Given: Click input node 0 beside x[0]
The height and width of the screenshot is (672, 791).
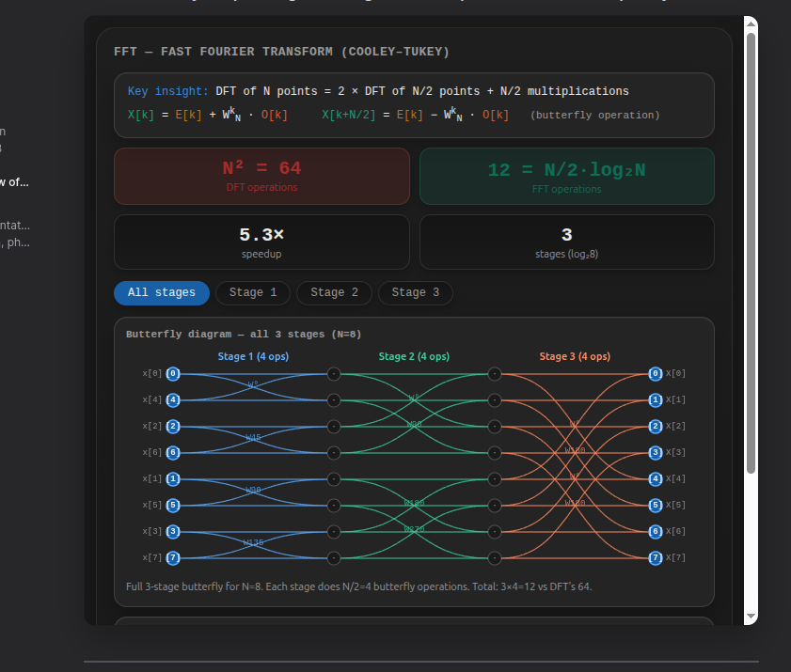Looking at the screenshot, I should click(x=173, y=374).
